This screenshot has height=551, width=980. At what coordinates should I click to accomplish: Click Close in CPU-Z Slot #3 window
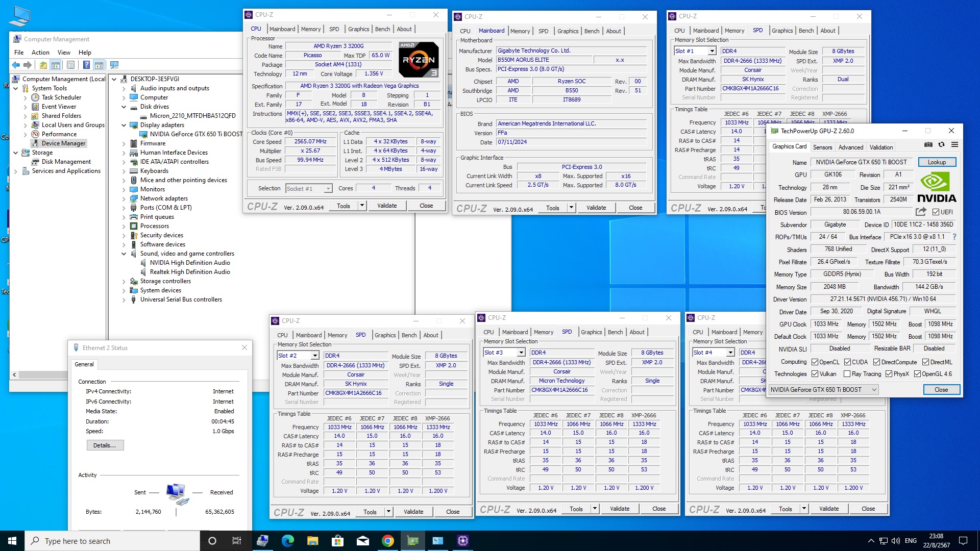point(659,509)
